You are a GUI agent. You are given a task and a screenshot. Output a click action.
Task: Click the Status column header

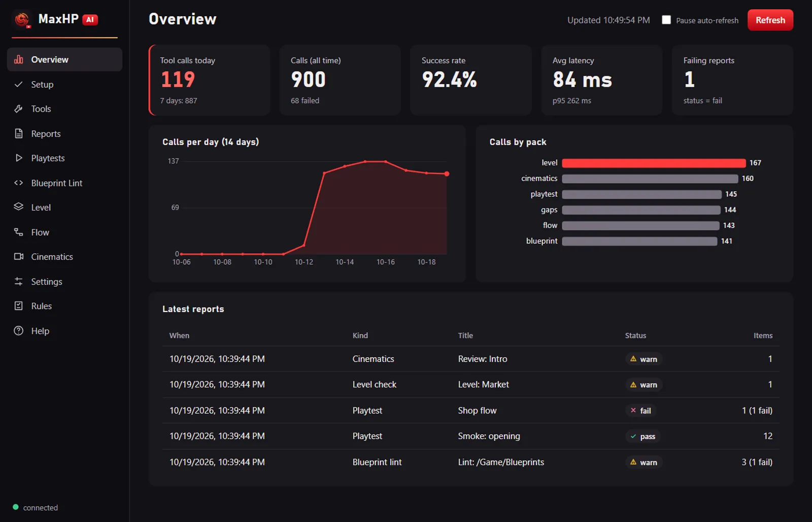(x=635, y=335)
